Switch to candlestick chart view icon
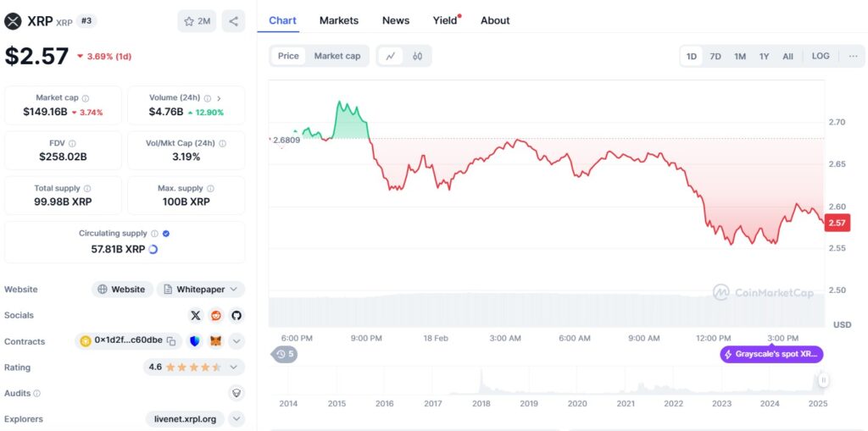This screenshot has height=431, width=868. pyautogui.click(x=417, y=56)
